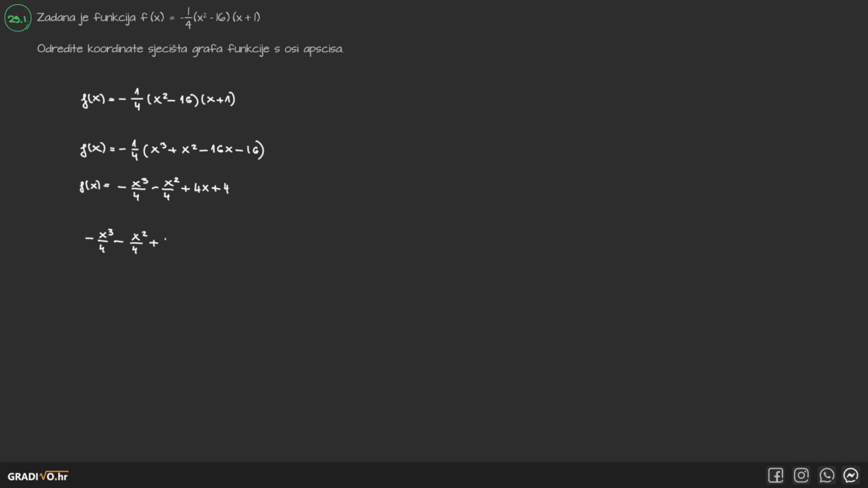Click the word 'koordinate' in the instruction
Image resolution: width=868 pixels, height=488 pixels.
point(115,49)
